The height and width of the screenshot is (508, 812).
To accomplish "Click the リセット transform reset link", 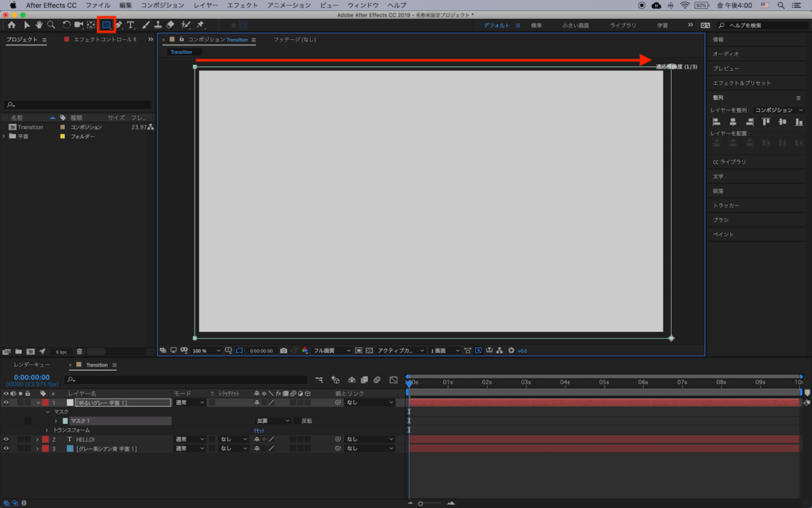I will (259, 430).
